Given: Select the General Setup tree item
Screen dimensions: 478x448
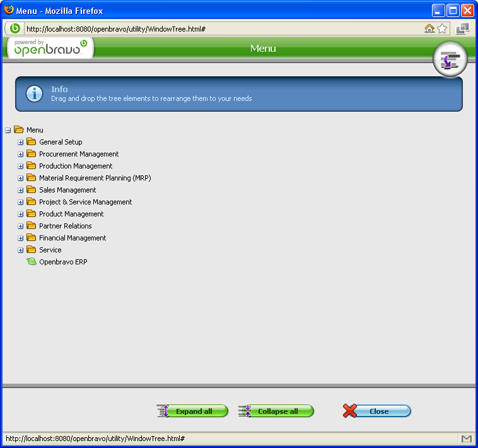Looking at the screenshot, I should click(61, 142).
